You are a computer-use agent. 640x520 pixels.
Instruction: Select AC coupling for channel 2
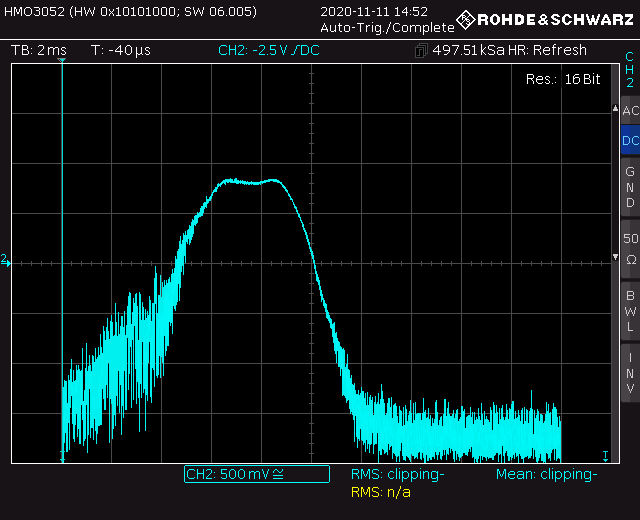coord(629,111)
